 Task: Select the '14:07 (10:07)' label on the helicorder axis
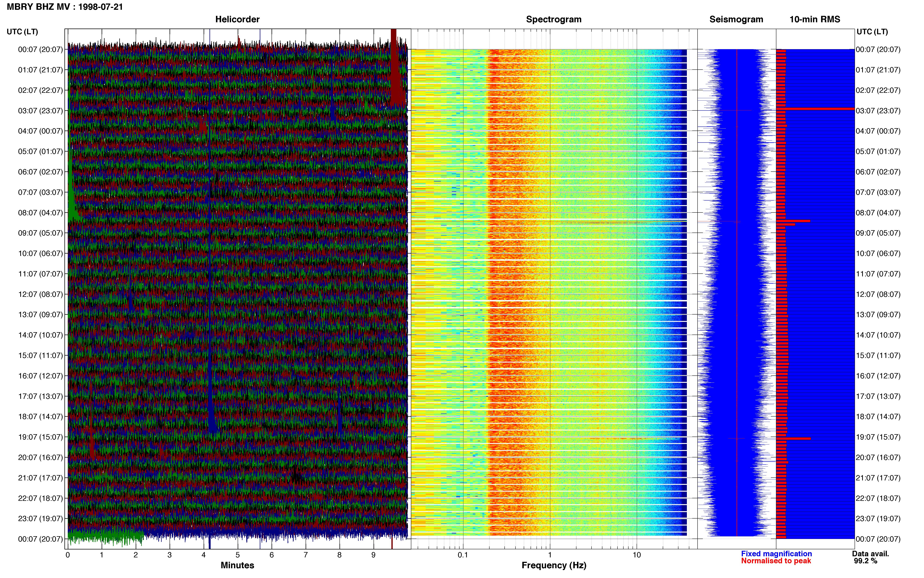click(40, 335)
